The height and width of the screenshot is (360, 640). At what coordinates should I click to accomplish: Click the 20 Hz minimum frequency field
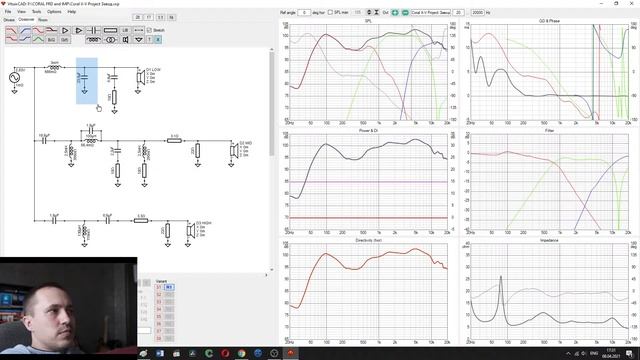tap(458, 13)
